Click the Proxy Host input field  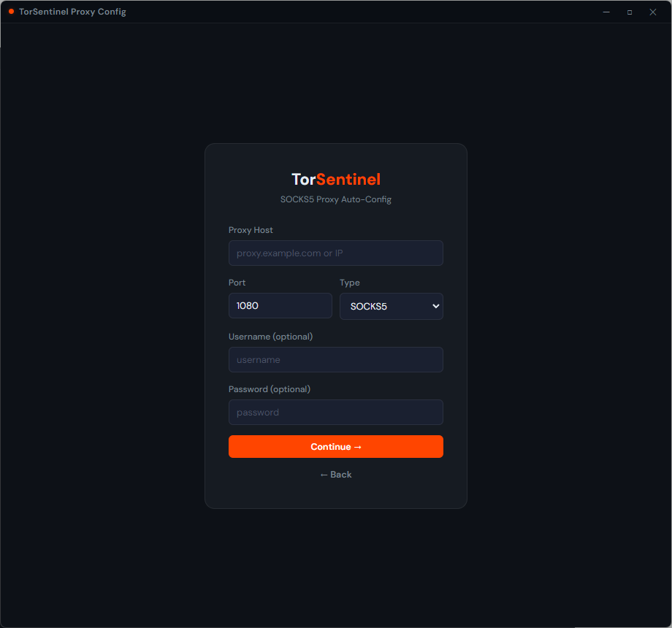coord(335,253)
